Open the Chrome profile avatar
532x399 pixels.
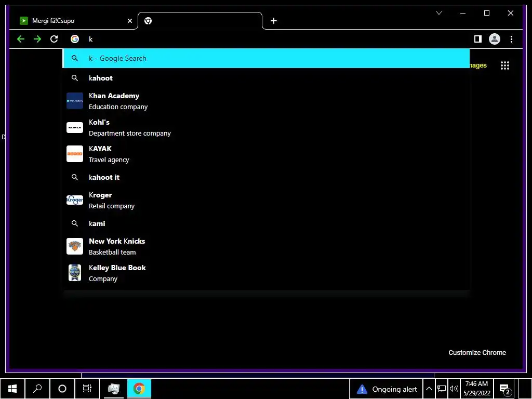(495, 39)
